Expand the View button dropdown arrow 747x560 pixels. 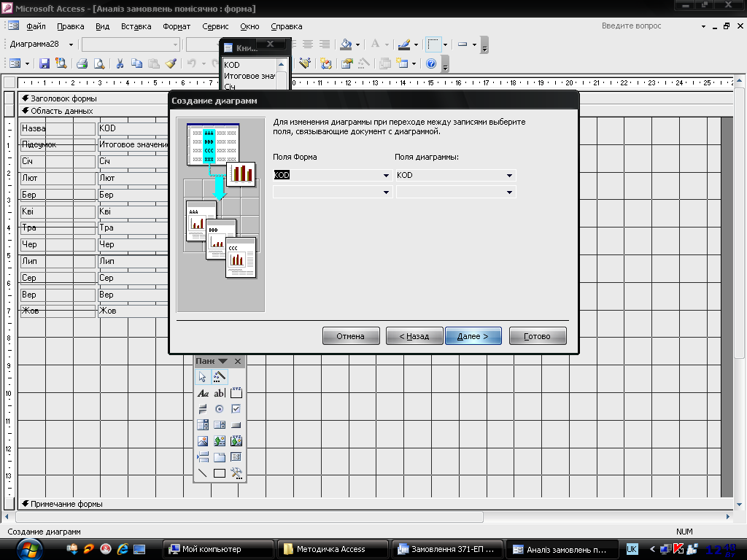pos(27,63)
